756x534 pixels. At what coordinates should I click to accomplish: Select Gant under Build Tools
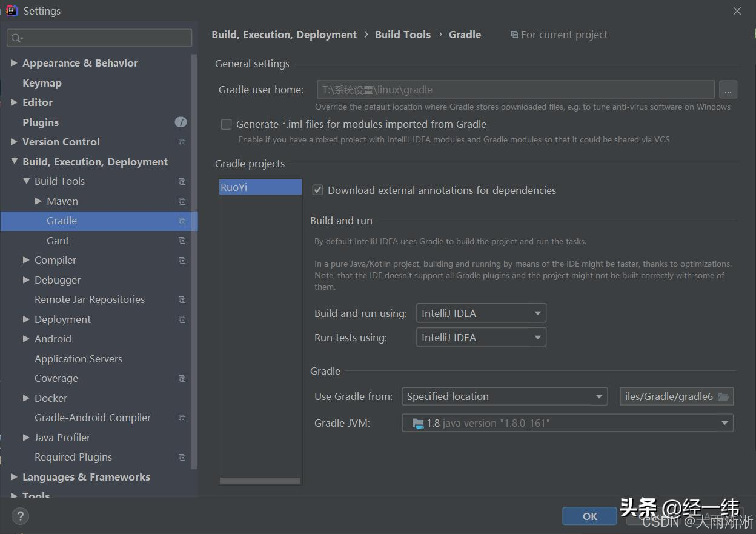click(58, 241)
